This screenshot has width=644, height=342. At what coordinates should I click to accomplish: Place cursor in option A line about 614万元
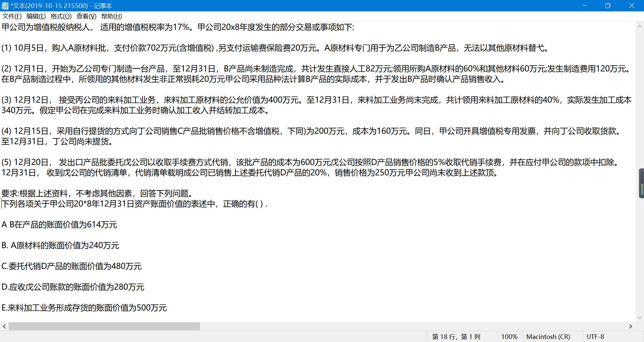[x=67, y=225]
